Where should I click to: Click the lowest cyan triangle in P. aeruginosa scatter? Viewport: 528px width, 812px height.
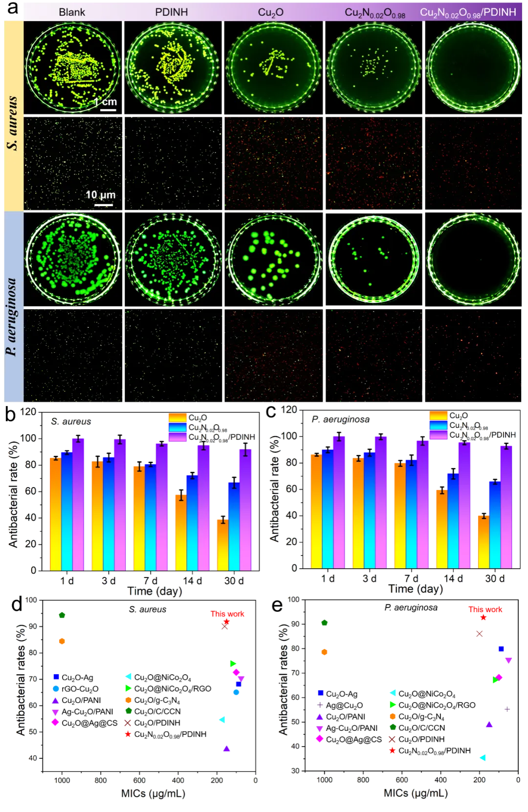(483, 757)
